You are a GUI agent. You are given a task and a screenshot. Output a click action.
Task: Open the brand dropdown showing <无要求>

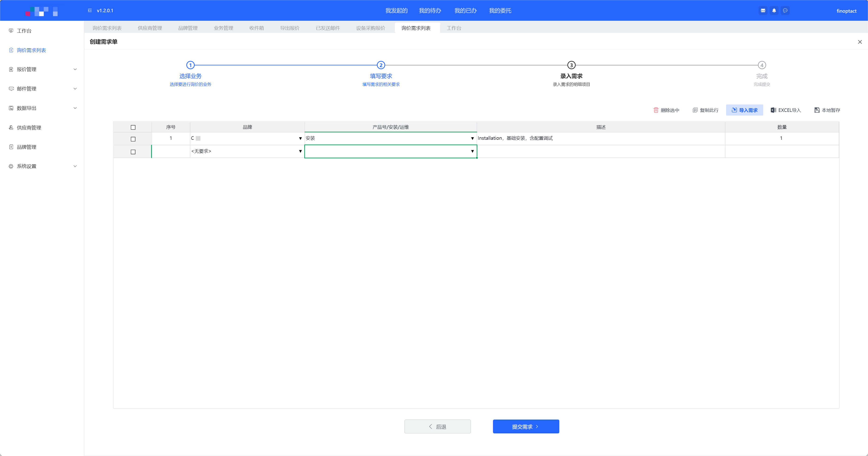(300, 152)
